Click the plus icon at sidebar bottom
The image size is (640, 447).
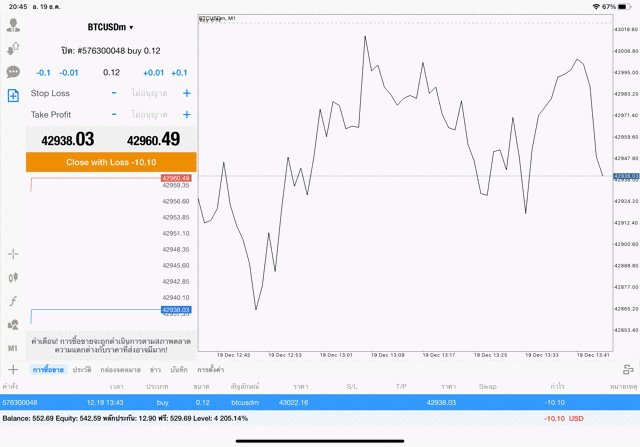14,370
